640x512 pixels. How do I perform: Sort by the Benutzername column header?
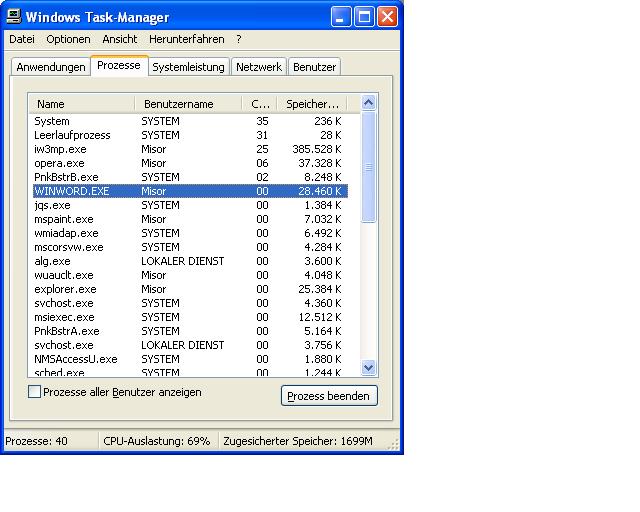tap(188, 104)
